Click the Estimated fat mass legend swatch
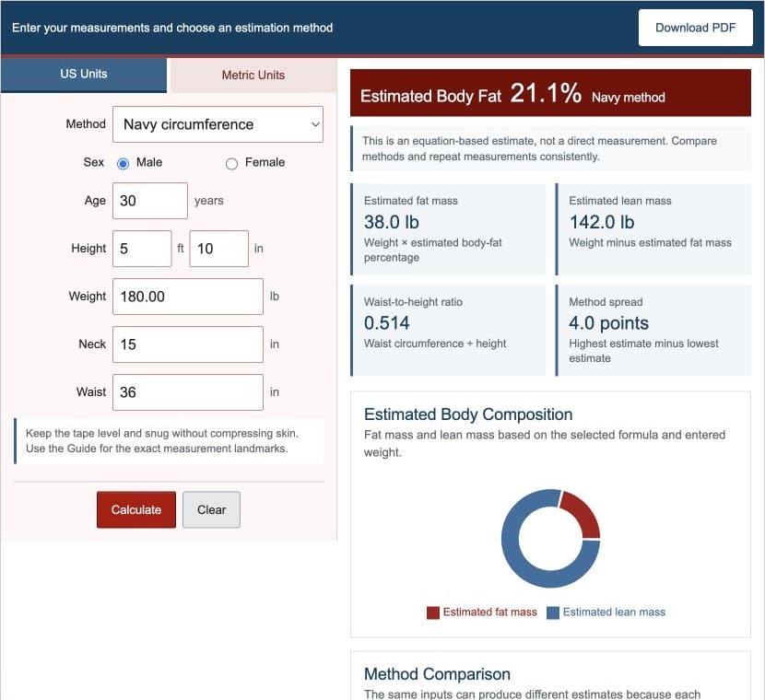This screenshot has width=765, height=700. (433, 612)
